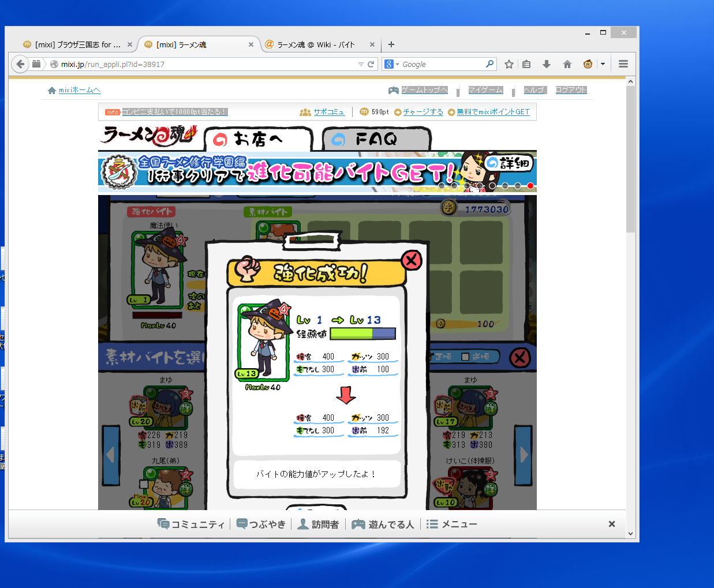714x588 pixels.
Task: Open マイゲーム link
Action: (x=485, y=90)
